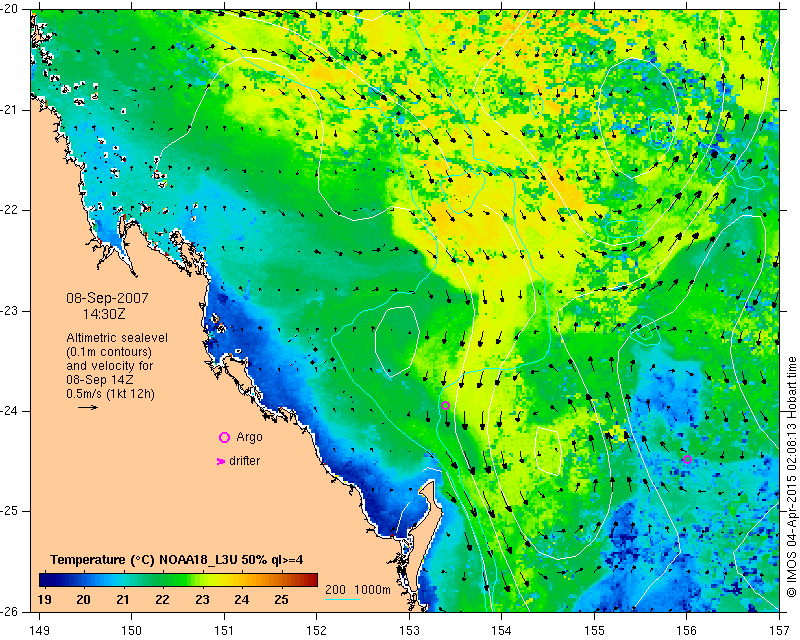The height and width of the screenshot is (640, 800).
Task: Click the '-22' latitude axis label
Action: tap(10, 210)
